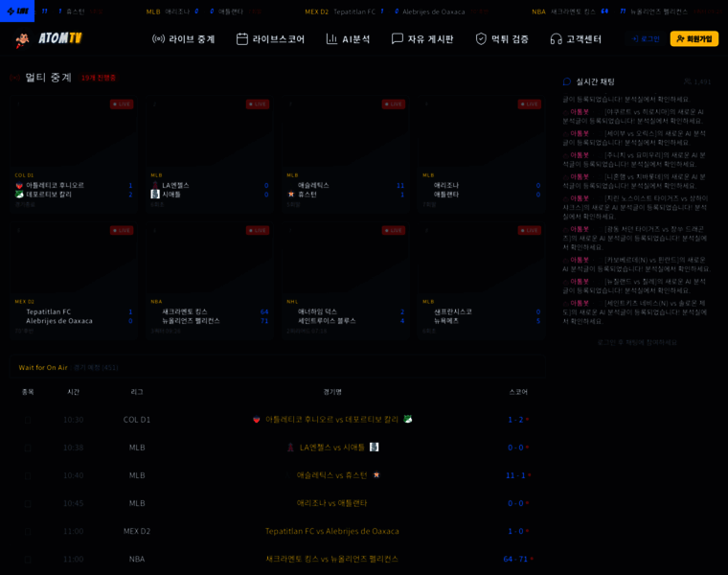The image size is (728, 575).
Task: Open the 먹튀 검증 menu
Action: tap(502, 39)
